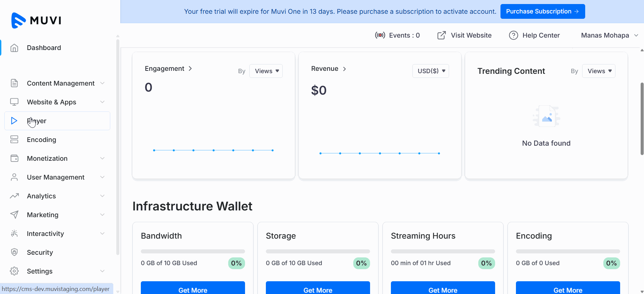This screenshot has height=294, width=644.
Task: Click Get More under Bandwidth
Action: pyautogui.click(x=193, y=289)
